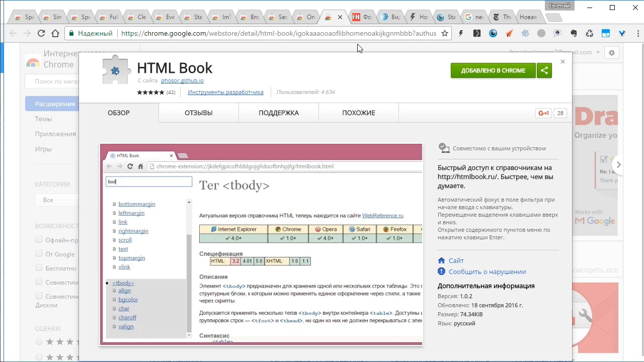Screen dimensions: 644x362
Task: Select Игры in the store sidebar
Action: click(43, 149)
